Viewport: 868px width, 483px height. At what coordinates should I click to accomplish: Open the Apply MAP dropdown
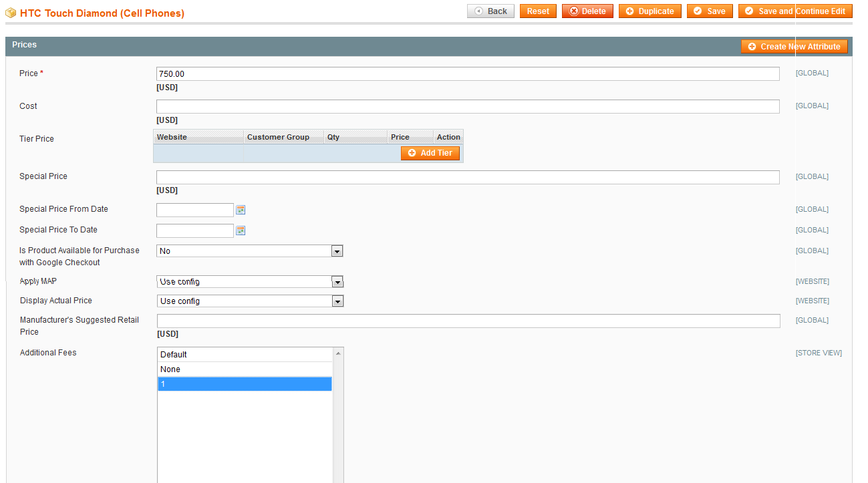point(250,282)
